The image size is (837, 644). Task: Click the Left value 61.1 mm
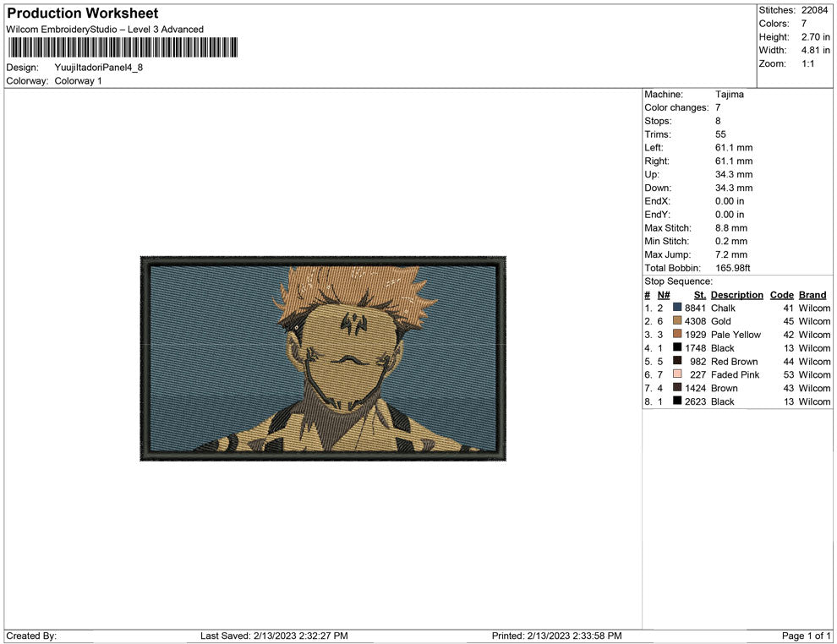point(734,148)
